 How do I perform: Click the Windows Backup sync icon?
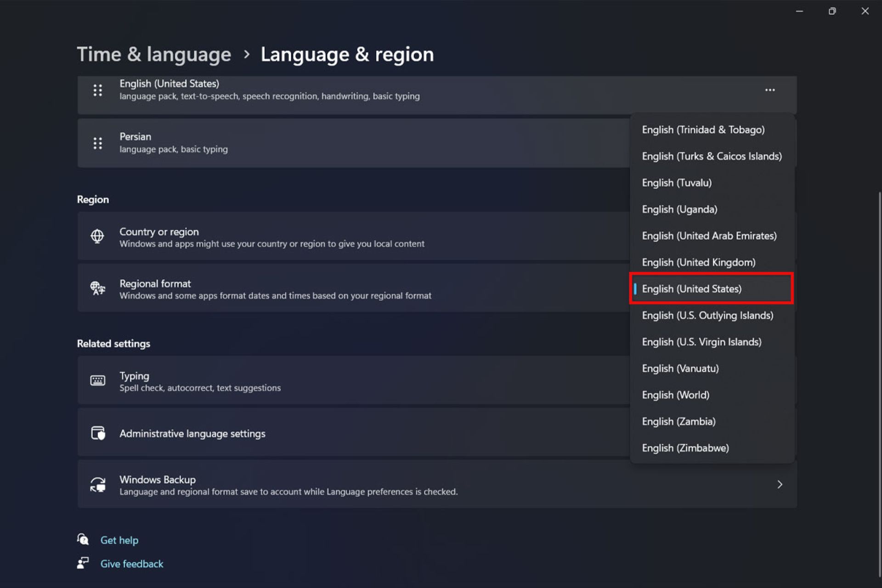97,485
